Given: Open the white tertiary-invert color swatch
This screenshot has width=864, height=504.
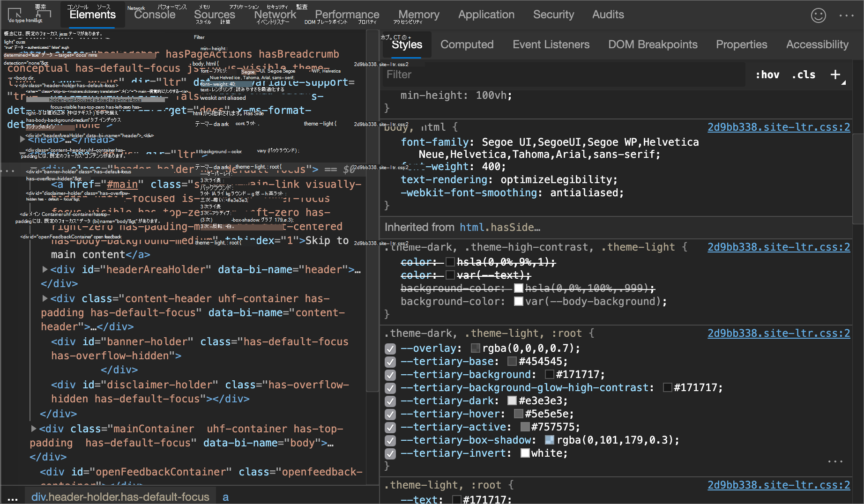Looking at the screenshot, I should click(525, 453).
